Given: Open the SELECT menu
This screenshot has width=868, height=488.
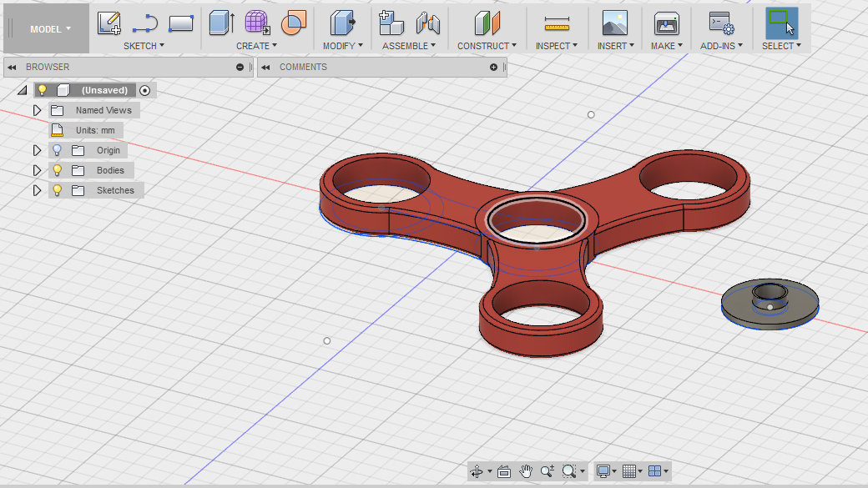Looking at the screenshot, I should point(781,46).
